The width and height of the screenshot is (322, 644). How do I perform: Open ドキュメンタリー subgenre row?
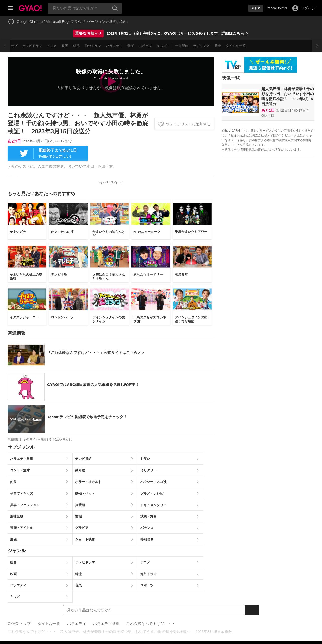[x=171, y=505]
